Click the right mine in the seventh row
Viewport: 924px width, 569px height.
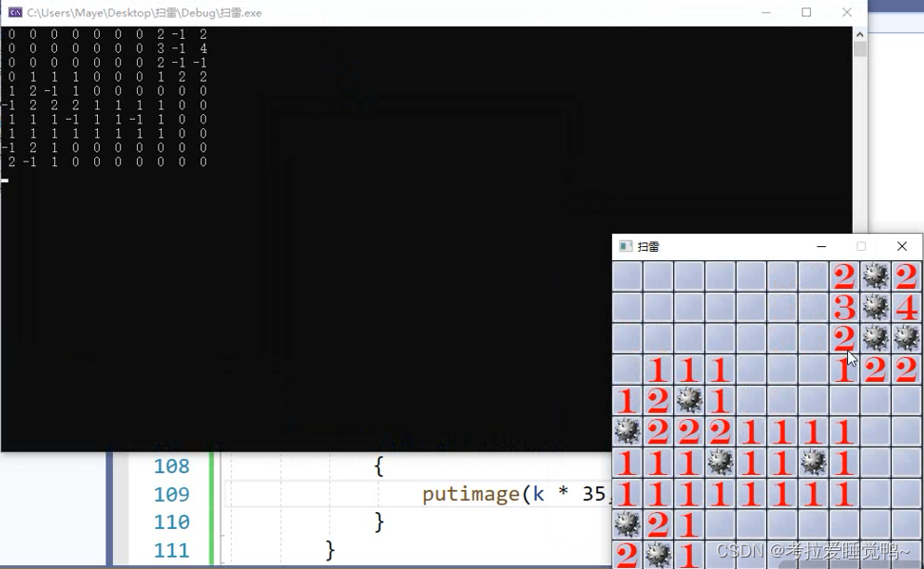[x=813, y=463]
